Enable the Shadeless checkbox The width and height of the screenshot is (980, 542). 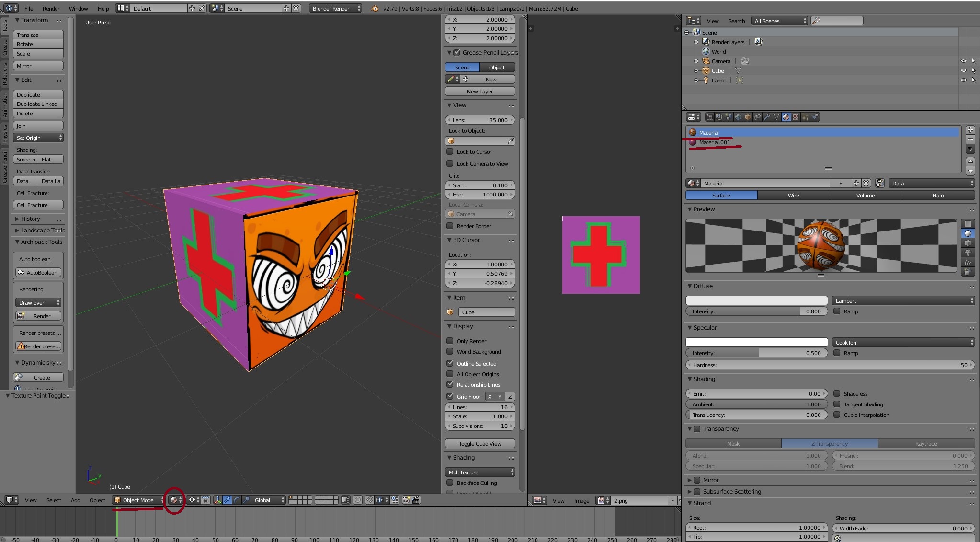click(x=837, y=393)
